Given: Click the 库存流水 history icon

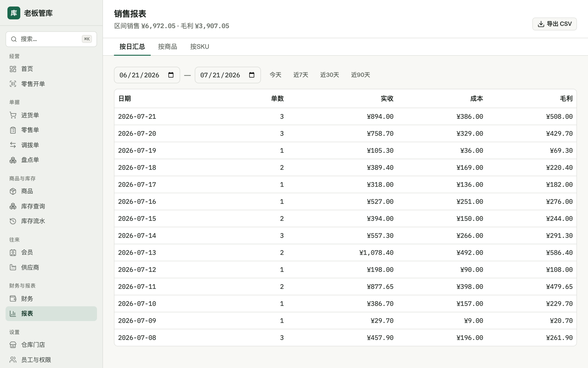Looking at the screenshot, I should click(13, 221).
